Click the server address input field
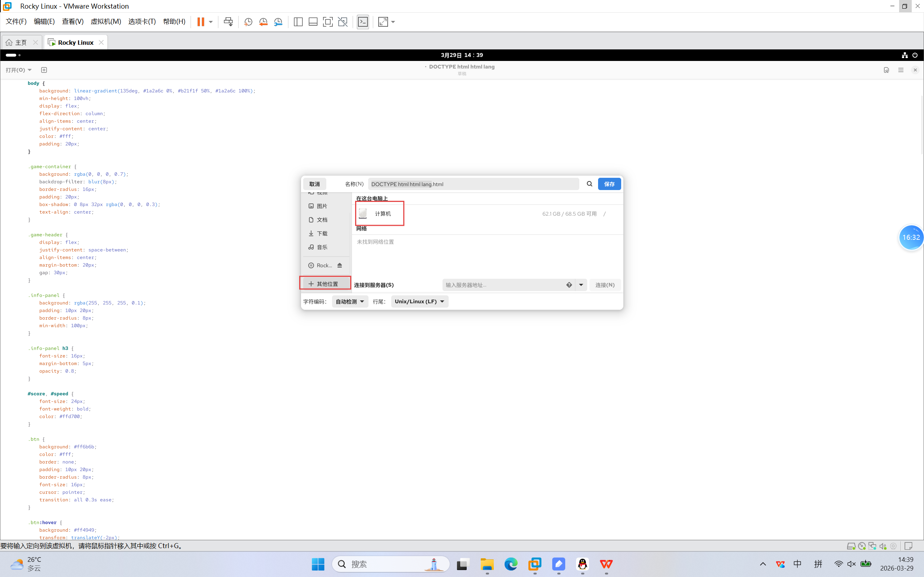Screen dimensions: 924x577 pos(503,285)
